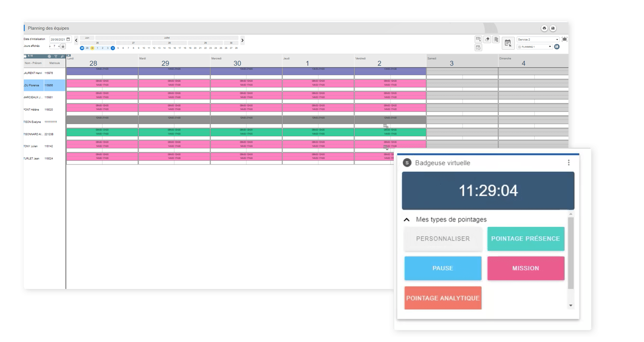Select employee row LAURENT Henri
The height and width of the screenshot is (342, 644).
[x=45, y=73]
